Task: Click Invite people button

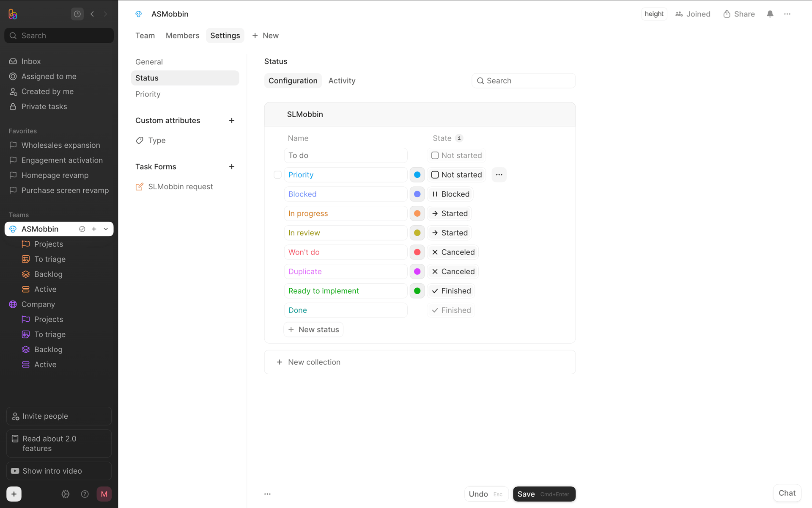Action: tap(59, 416)
